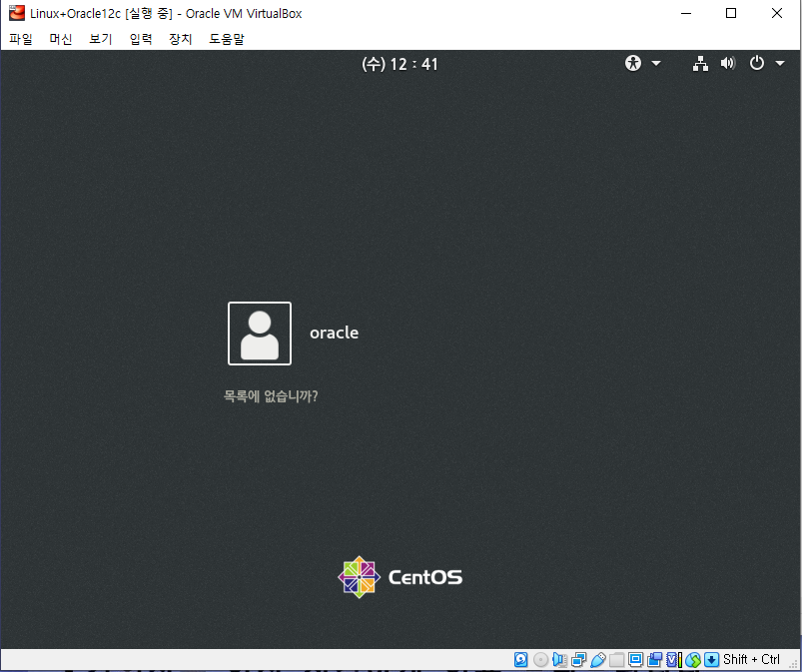Open the 파일 menu
This screenshot has height=672, width=802.
coord(20,39)
